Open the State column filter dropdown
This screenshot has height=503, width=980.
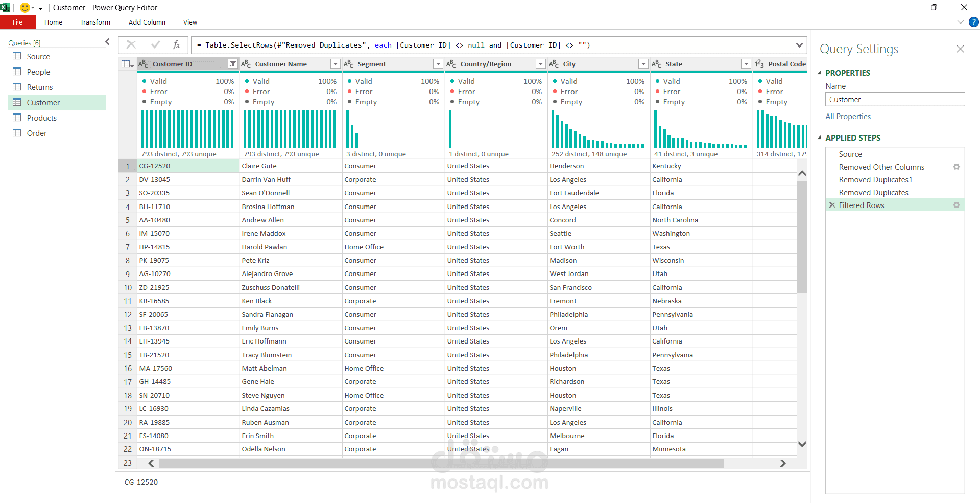pyautogui.click(x=746, y=64)
